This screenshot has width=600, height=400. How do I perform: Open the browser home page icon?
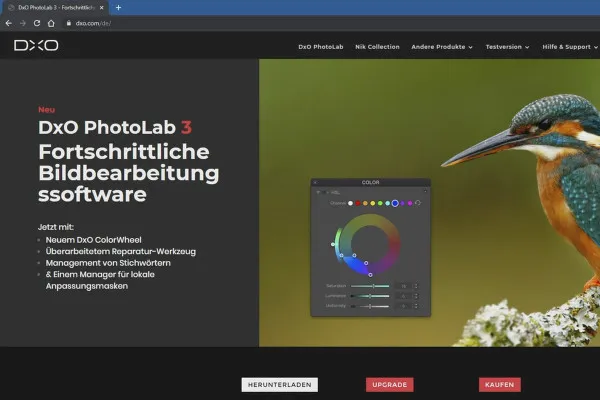coord(51,23)
